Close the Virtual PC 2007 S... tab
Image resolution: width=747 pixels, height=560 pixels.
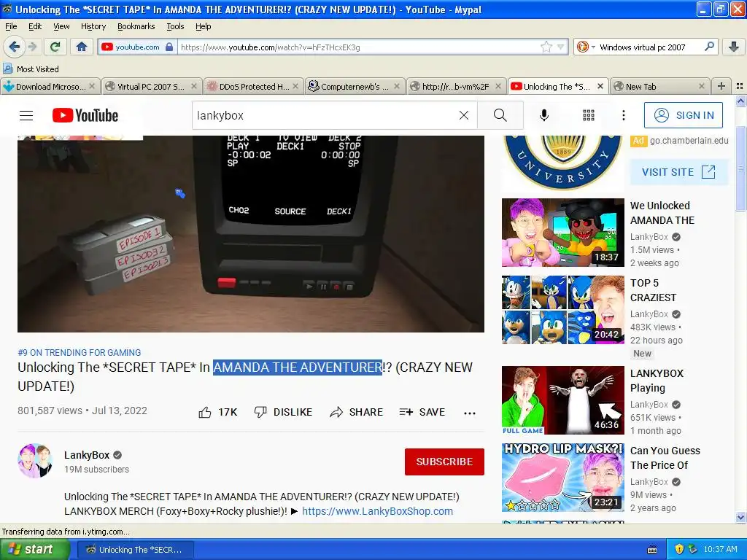194,86
